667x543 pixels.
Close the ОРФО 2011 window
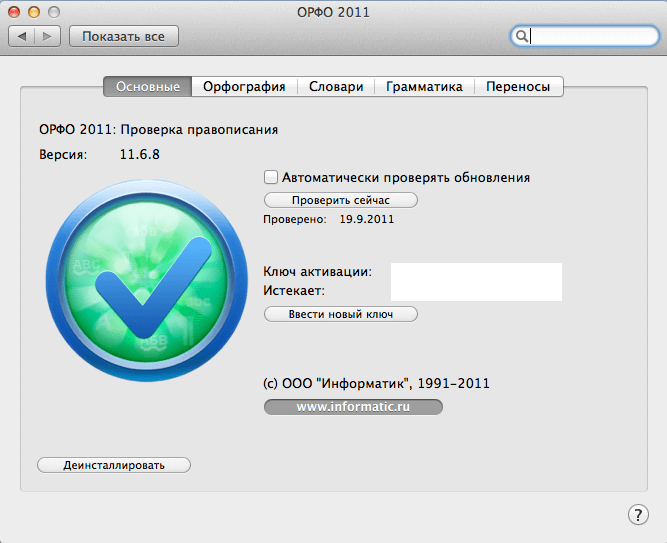coord(14,12)
